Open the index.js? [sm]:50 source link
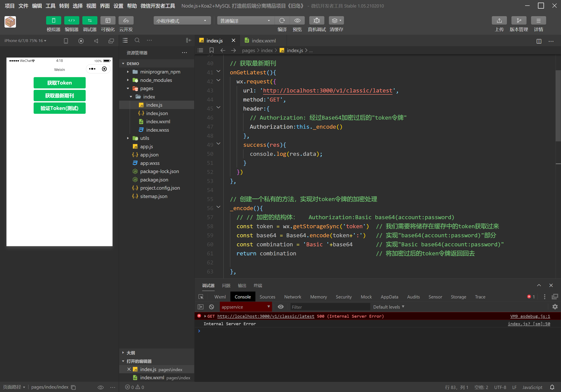The height and width of the screenshot is (392, 561). [529, 323]
